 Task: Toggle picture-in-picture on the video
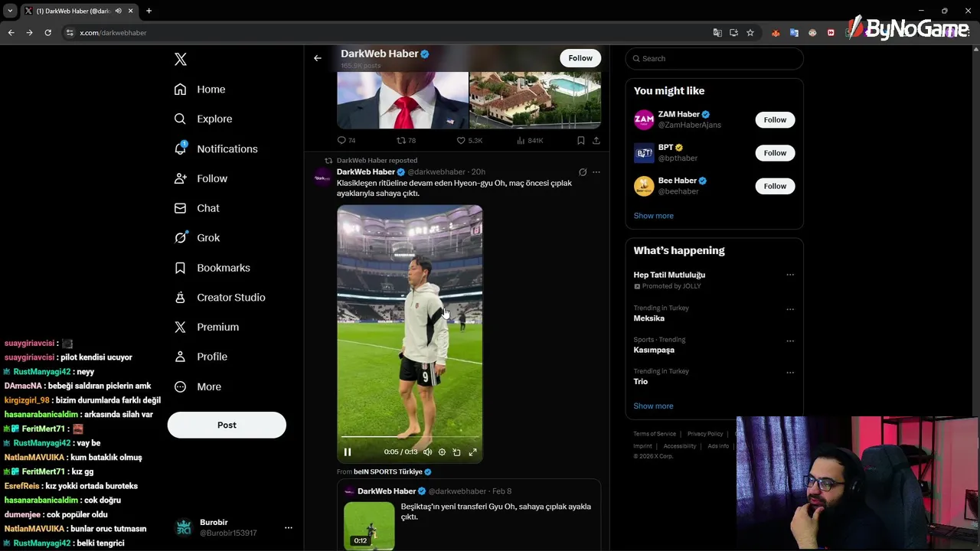[x=457, y=452]
